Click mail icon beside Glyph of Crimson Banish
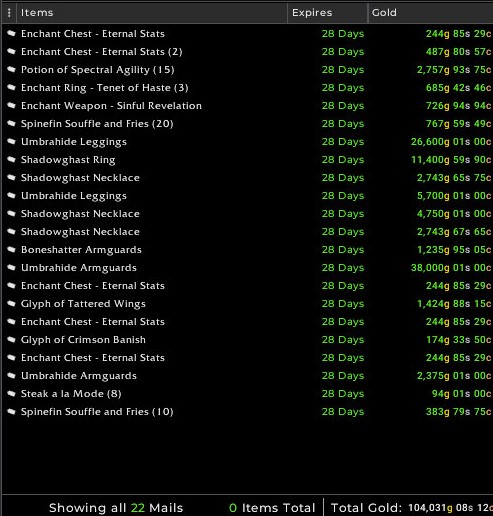Screen dimensions: 493x516 tap(11, 339)
